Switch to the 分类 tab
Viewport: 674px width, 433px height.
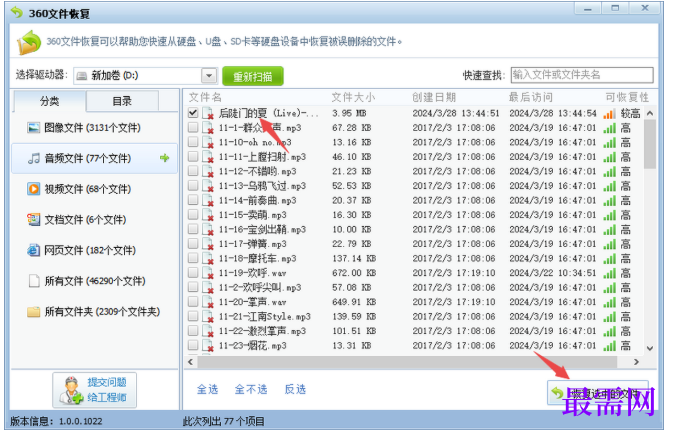click(x=49, y=101)
